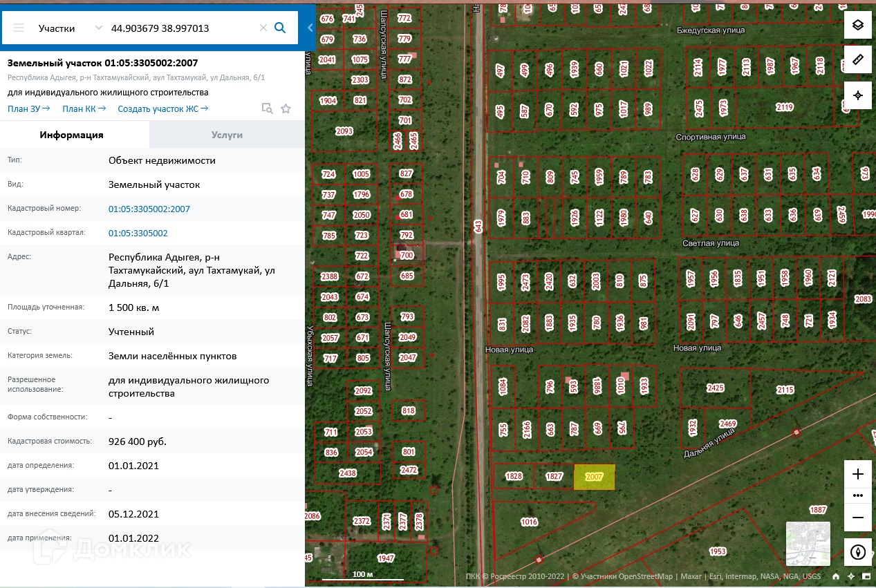Clear the coordinate search field

tap(263, 28)
